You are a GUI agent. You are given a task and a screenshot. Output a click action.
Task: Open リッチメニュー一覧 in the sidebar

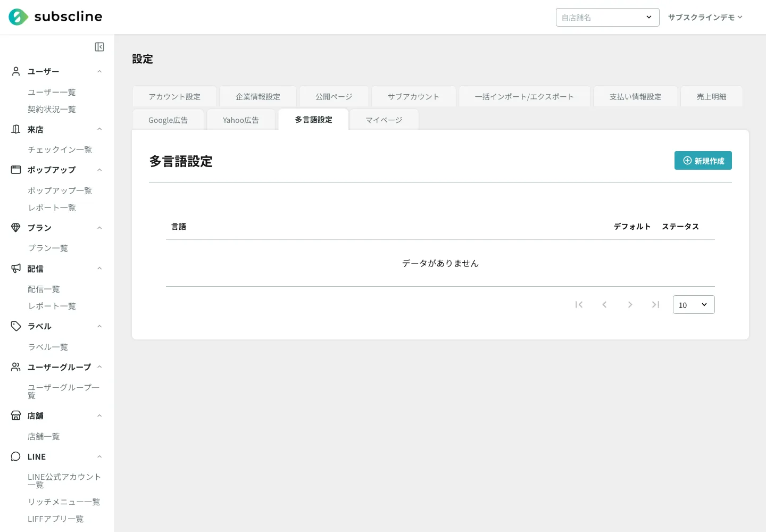[x=64, y=502]
